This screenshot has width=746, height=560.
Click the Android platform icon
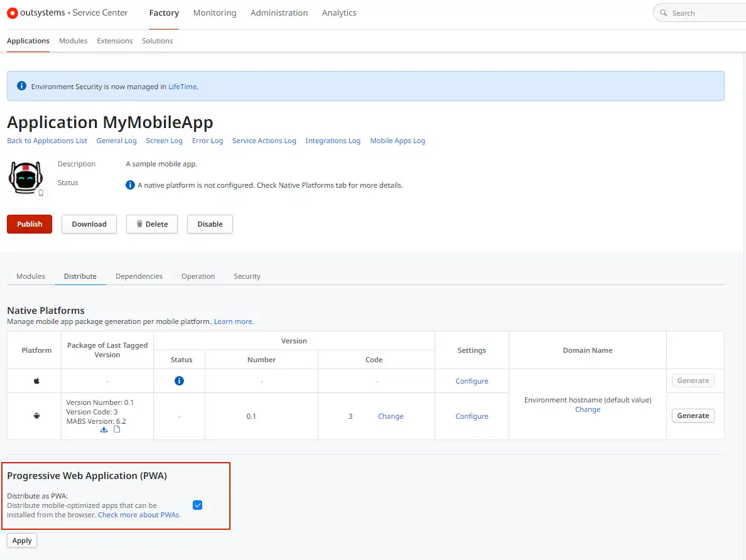click(x=36, y=416)
